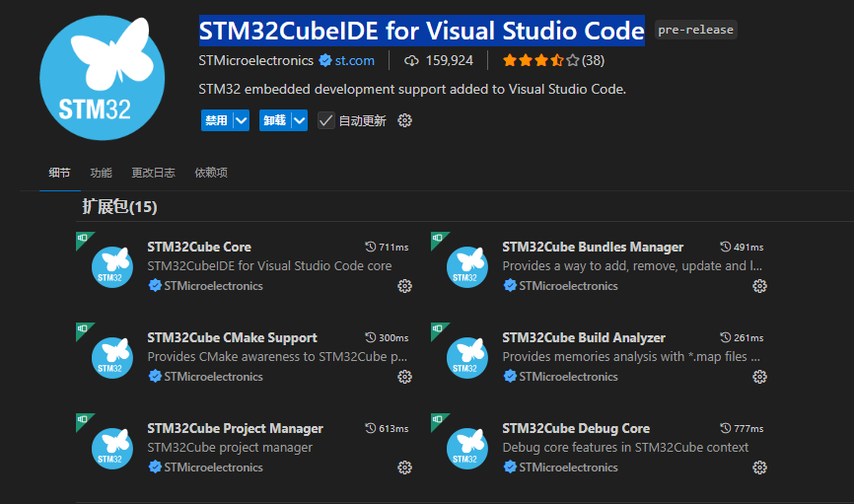Click the 扩展包(15) heading
854x504 pixels.
(120, 207)
